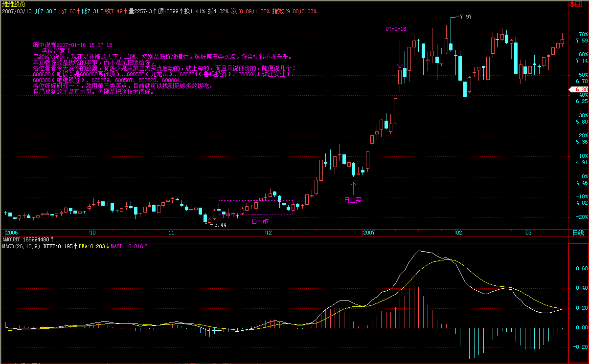Image resolution: width=589 pixels, height=364 pixels.
Task: Open the 日线 period selector
Action: click(x=578, y=233)
